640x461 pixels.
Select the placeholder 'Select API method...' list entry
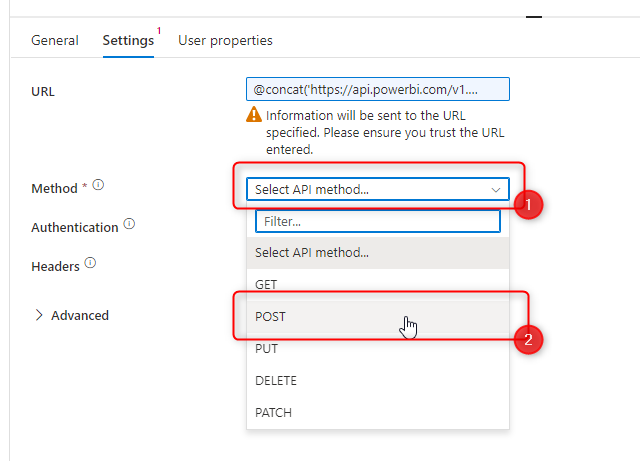pyautogui.click(x=378, y=253)
